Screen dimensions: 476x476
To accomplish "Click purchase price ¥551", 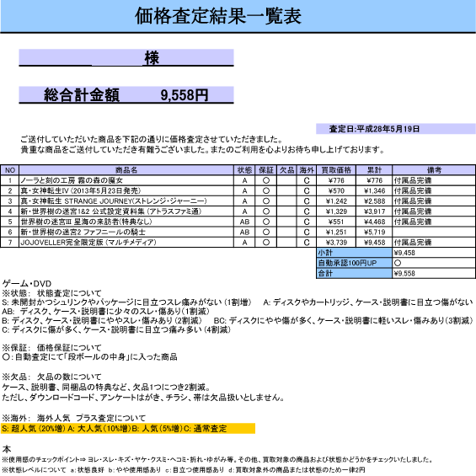I will (x=336, y=222).
